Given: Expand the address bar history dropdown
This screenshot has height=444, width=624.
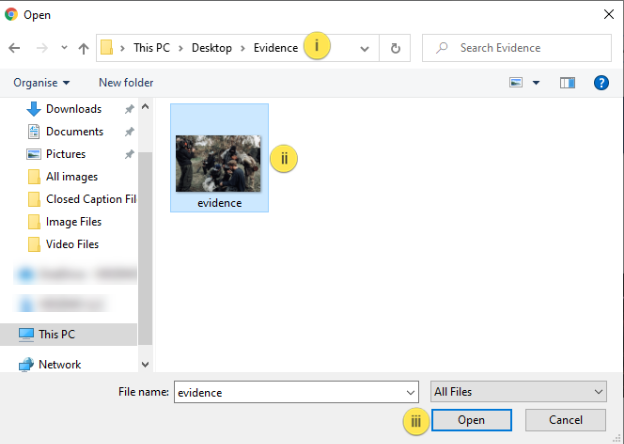Looking at the screenshot, I should 365,48.
